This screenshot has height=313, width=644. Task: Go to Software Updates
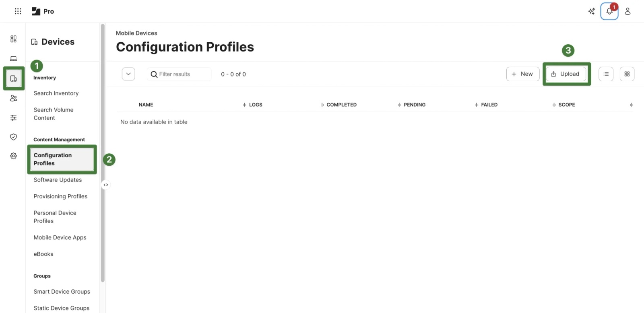[x=57, y=180]
